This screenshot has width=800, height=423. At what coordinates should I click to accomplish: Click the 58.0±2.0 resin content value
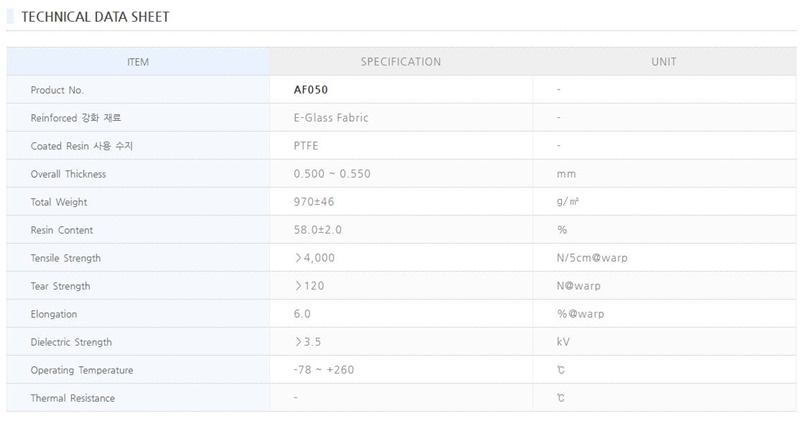click(318, 230)
